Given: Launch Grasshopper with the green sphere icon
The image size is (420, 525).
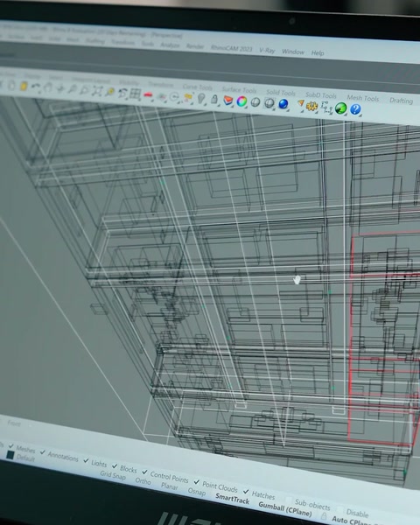Looking at the screenshot, I should pos(340,108).
